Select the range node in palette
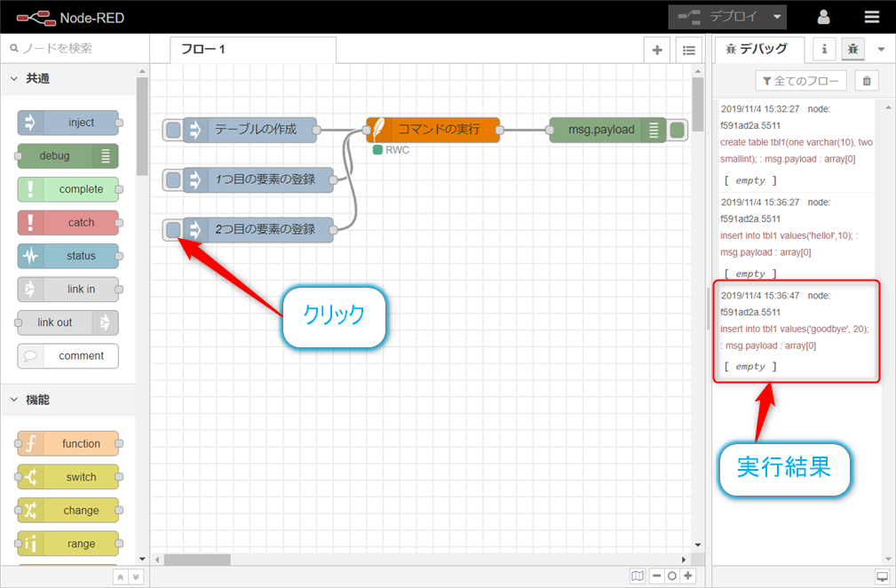Viewport: 896px width, 588px height. tap(68, 544)
